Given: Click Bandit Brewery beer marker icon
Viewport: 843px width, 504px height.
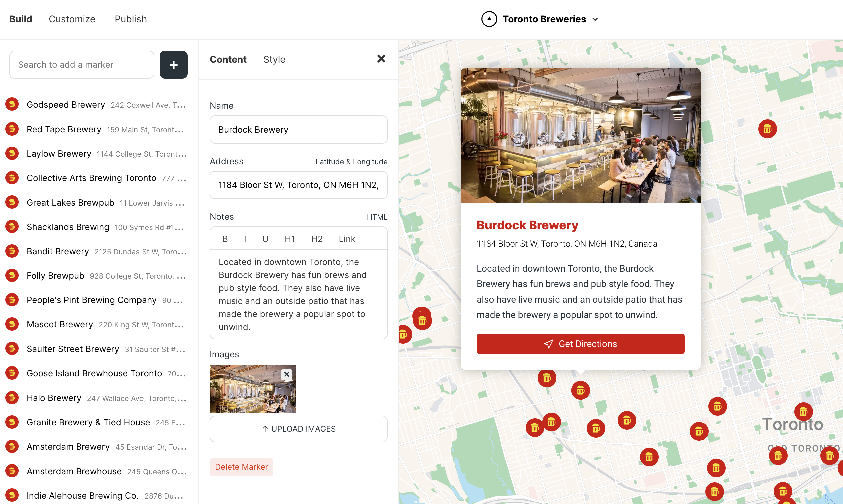Looking at the screenshot, I should coord(12,251).
